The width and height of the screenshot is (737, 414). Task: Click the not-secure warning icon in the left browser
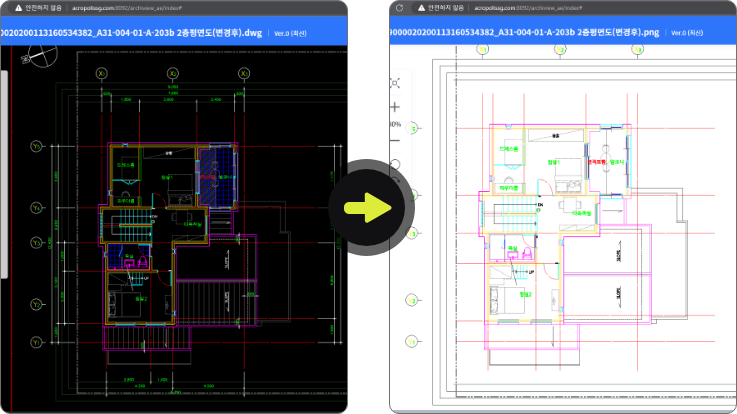[17, 7]
